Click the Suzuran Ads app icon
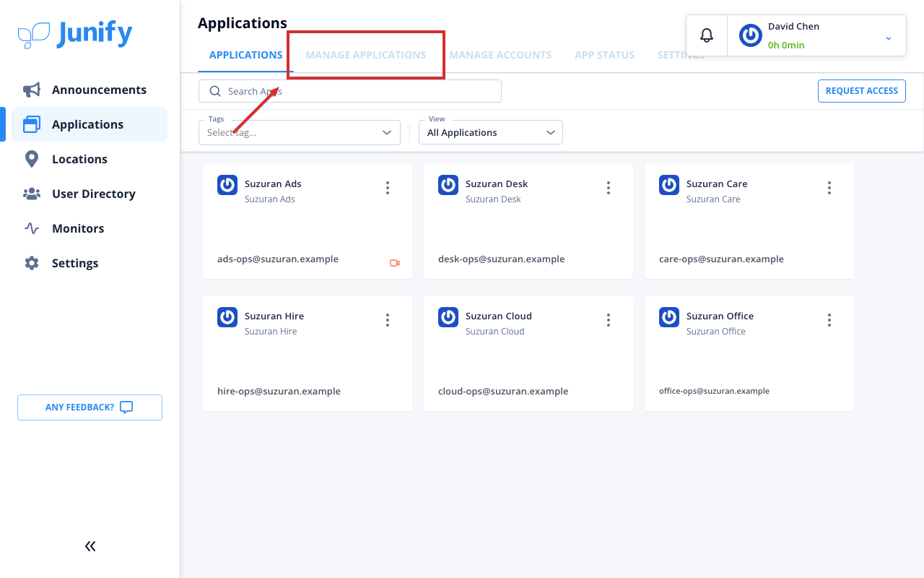The width and height of the screenshot is (924, 578). [227, 185]
